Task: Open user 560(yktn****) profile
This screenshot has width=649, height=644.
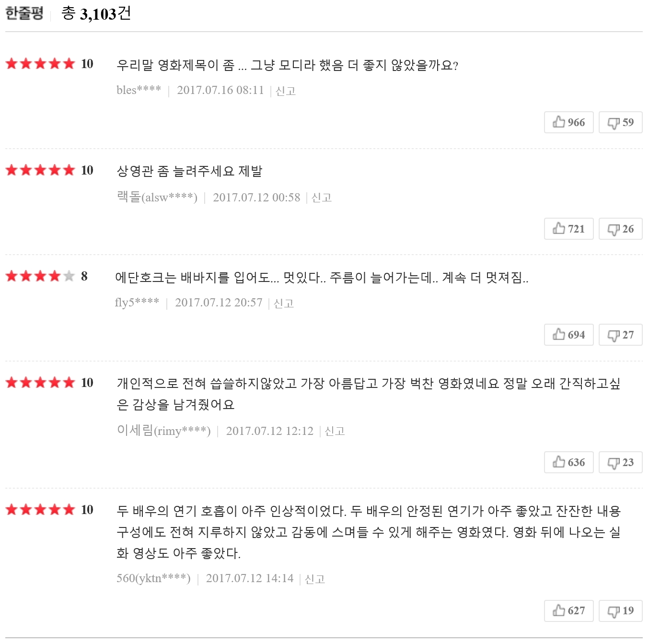Action: [153, 578]
